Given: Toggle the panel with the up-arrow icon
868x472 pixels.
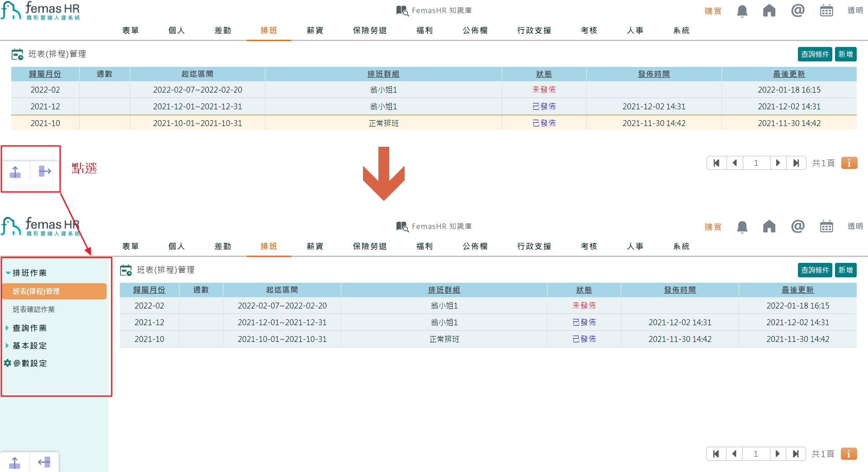Looking at the screenshot, I should click(x=15, y=171).
